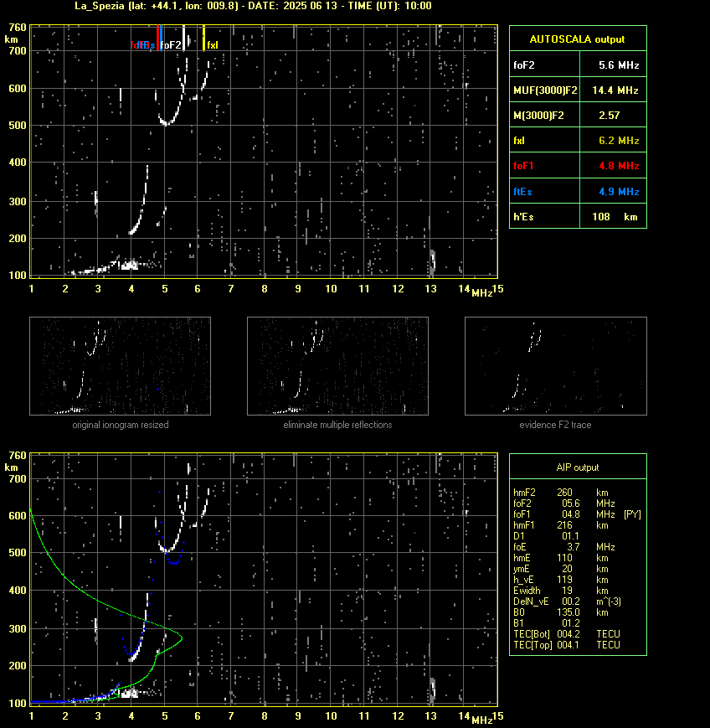Open the evidence F2 trace thumbnail
710x728 pixels.
point(556,366)
